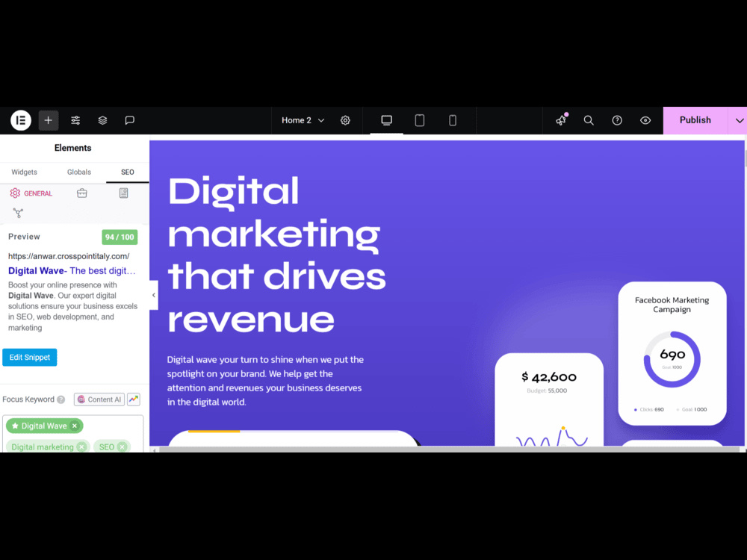This screenshot has width=747, height=560.
Task: Open the Finder search icon
Action: [x=589, y=120]
